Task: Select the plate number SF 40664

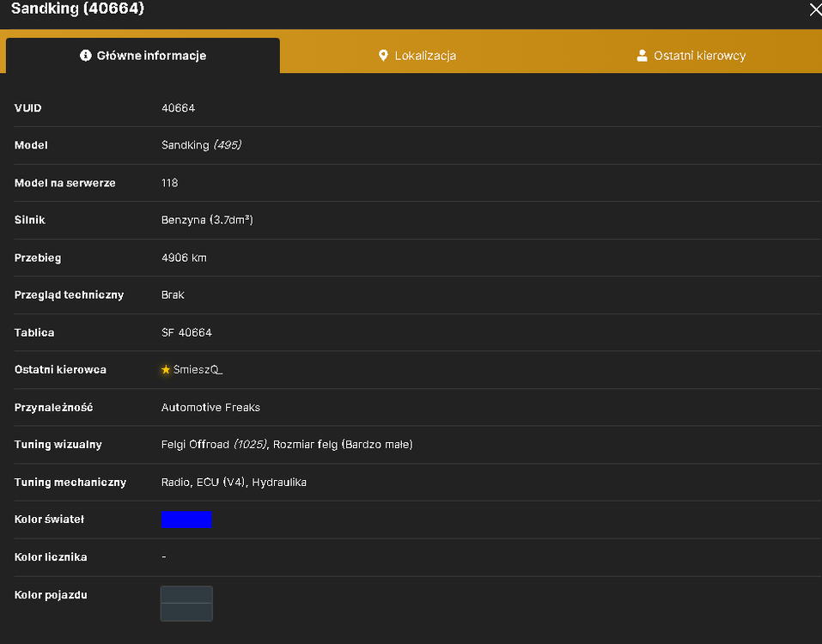Action: pos(186,333)
